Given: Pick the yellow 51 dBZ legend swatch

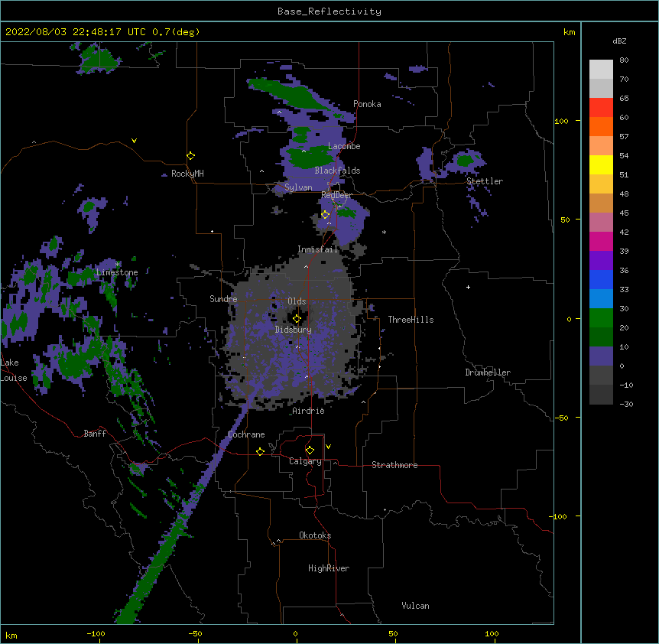Looking at the screenshot, I should click(601, 164).
